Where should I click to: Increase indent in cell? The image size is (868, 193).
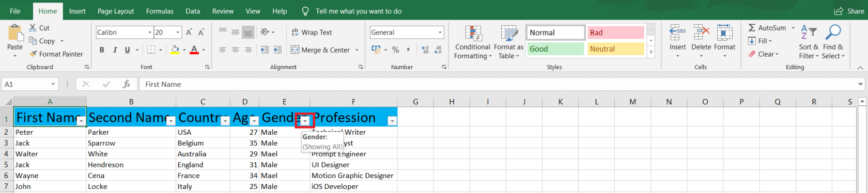click(x=277, y=50)
